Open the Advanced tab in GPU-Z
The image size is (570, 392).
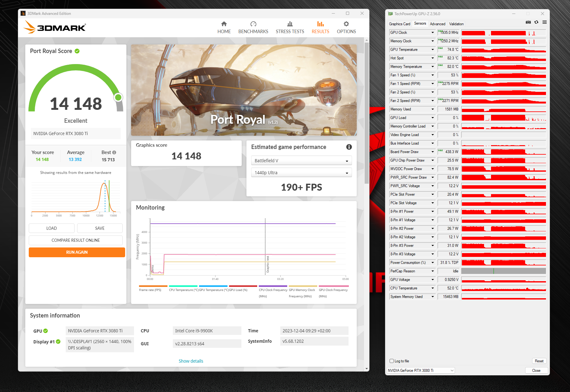tap(438, 24)
